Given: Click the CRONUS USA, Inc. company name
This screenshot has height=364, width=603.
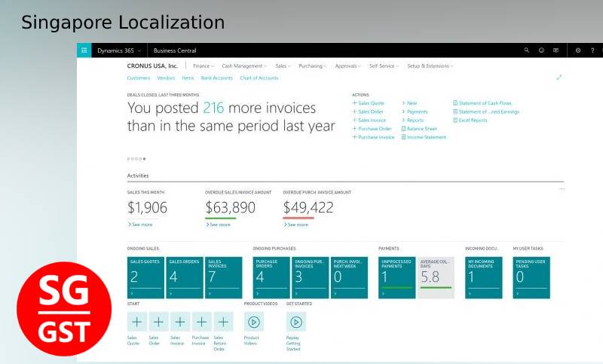Looking at the screenshot, I should (x=152, y=66).
